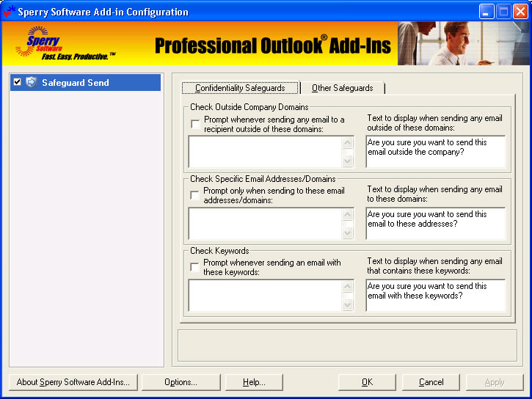Switch to the Confidentiality Safeguards tab
This screenshot has width=532, height=399.
tap(240, 88)
